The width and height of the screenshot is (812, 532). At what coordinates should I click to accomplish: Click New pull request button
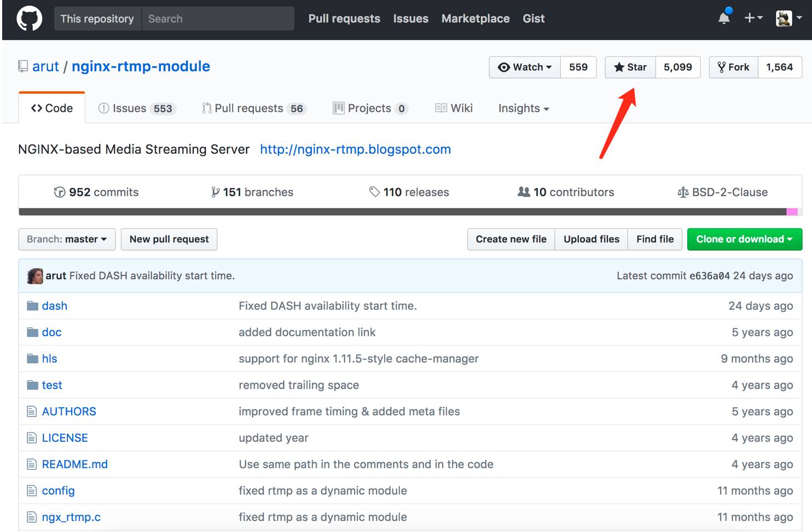pos(169,239)
